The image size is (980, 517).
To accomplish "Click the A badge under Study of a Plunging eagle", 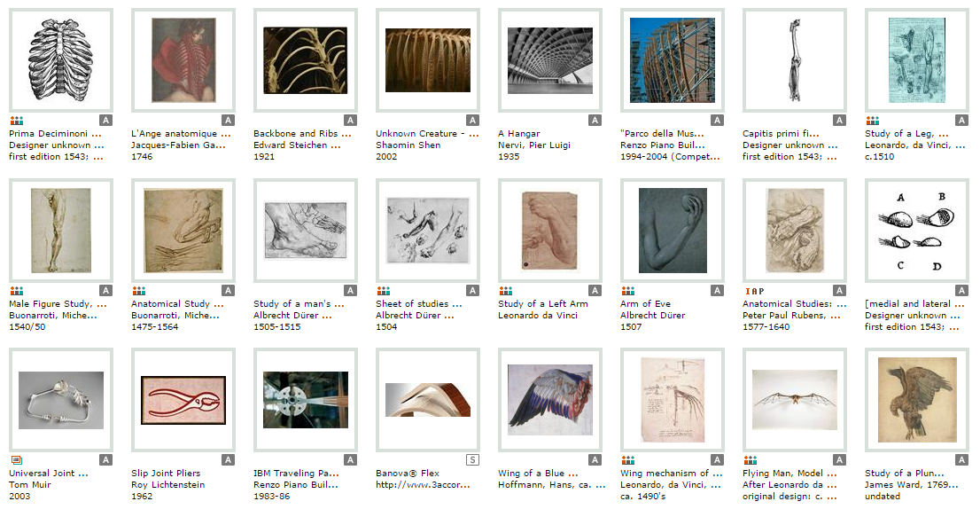I will pos(962,460).
